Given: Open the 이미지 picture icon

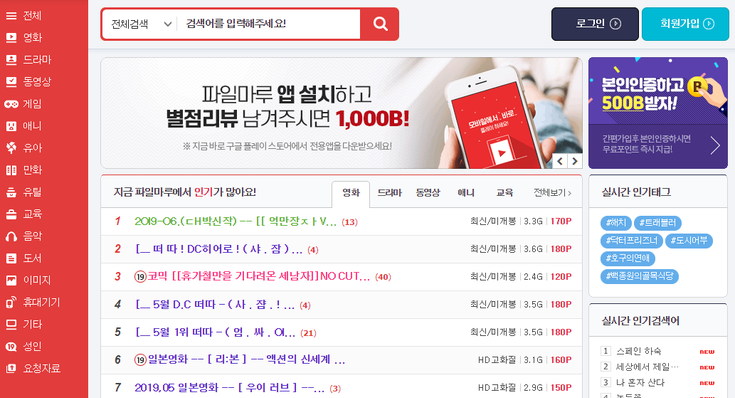Looking at the screenshot, I should point(11,280).
